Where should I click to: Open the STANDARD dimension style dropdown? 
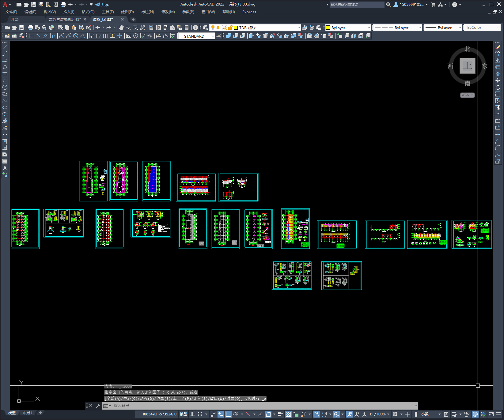[x=213, y=36]
